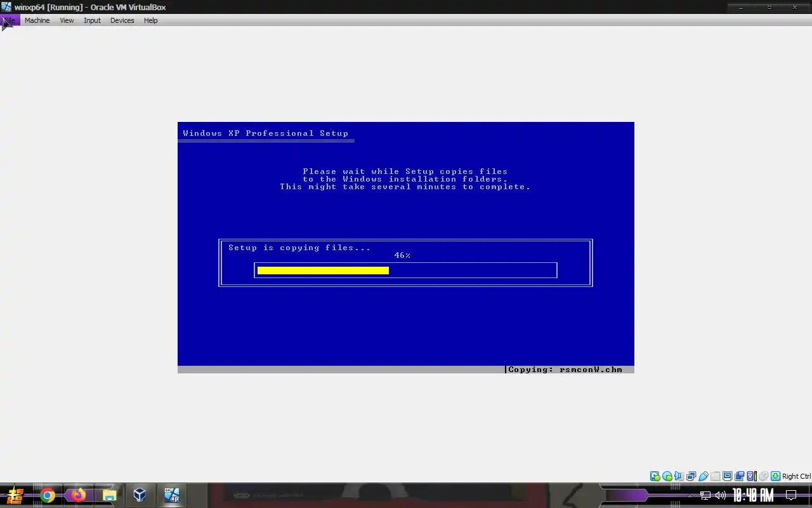812x508 pixels.
Task: Click the shared folders status icon
Action: tap(716, 476)
